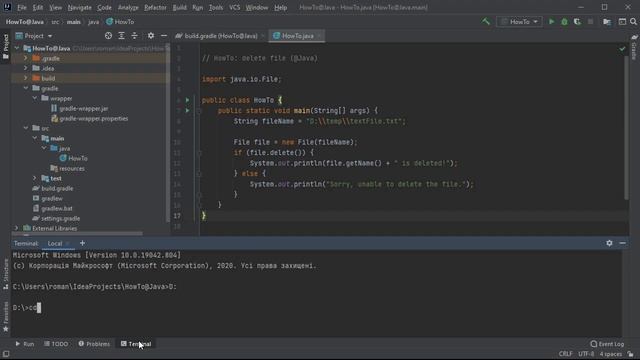Screen dimensions: 640x360
Task: Expand External Libraries node
Action: click(x=16, y=228)
